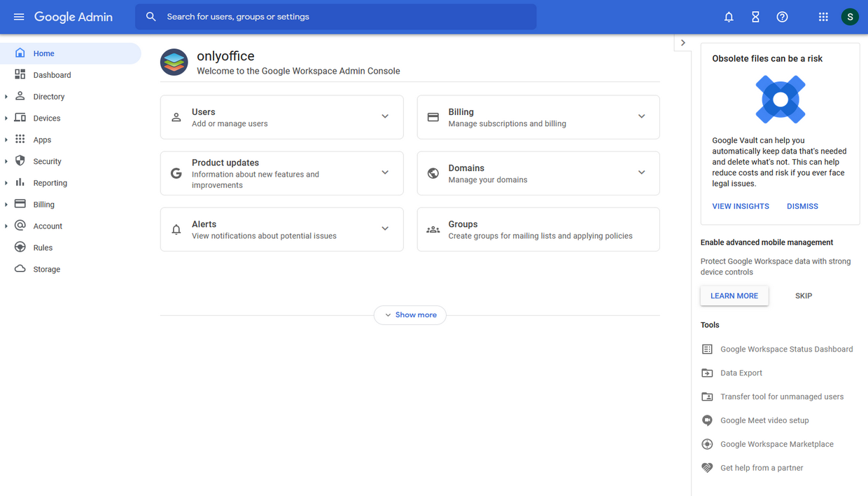The height and width of the screenshot is (496, 868).
Task: Open the Rules section in the sidebar
Action: click(x=41, y=247)
